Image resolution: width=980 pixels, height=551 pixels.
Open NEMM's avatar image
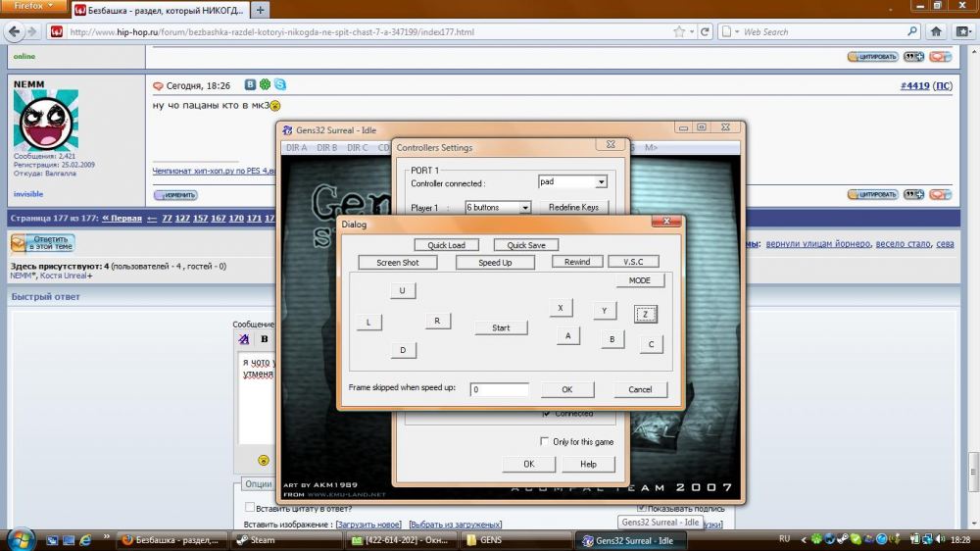46,121
